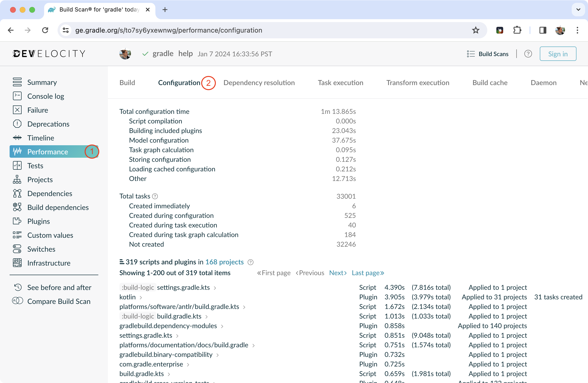The image size is (588, 383).
Task: Click the Build dependencies icon
Action: 17,207
